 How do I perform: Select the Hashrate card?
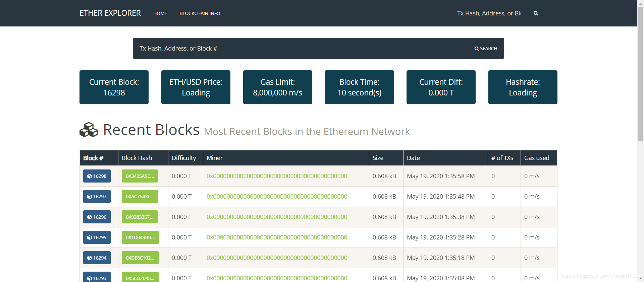[x=523, y=87]
